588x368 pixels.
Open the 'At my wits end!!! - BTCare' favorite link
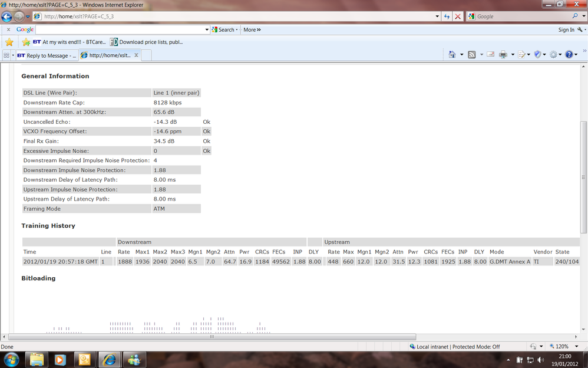(x=70, y=42)
